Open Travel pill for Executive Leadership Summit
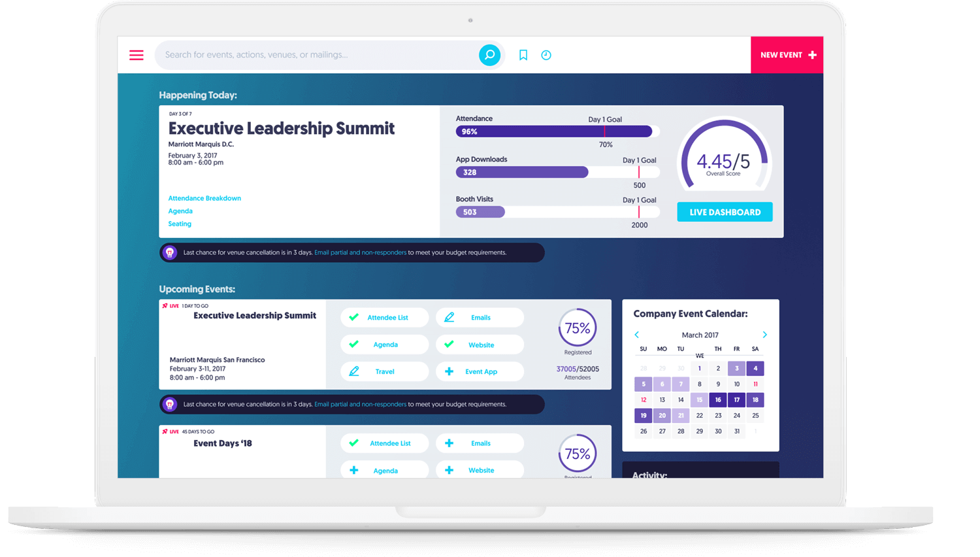 [x=384, y=371]
